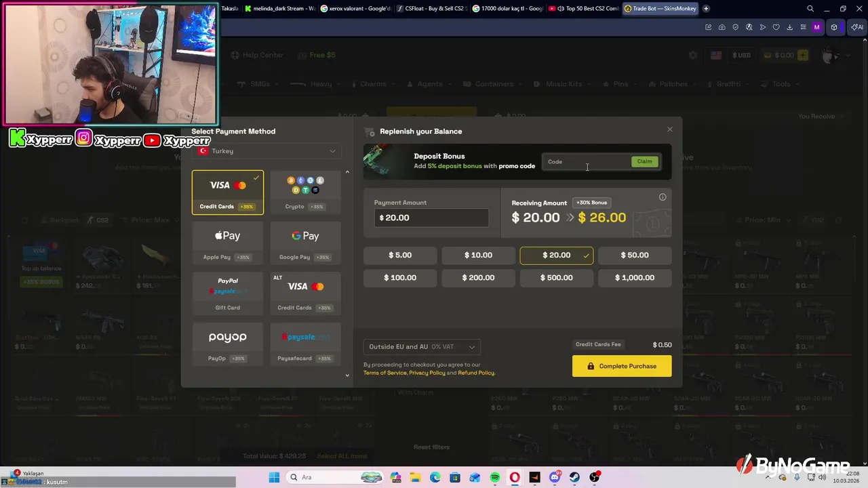This screenshot has height=488, width=868.
Task: Switch to Top 50 Best CS2 tab
Action: 583,9
